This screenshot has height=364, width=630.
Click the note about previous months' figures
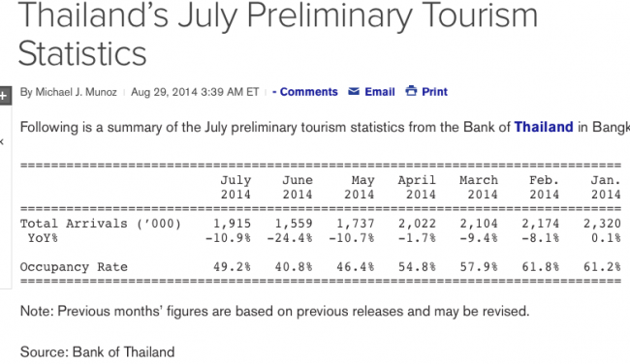click(x=275, y=311)
